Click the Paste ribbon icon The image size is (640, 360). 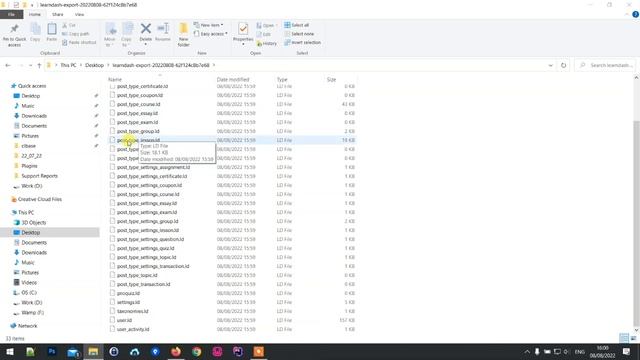click(x=52, y=32)
